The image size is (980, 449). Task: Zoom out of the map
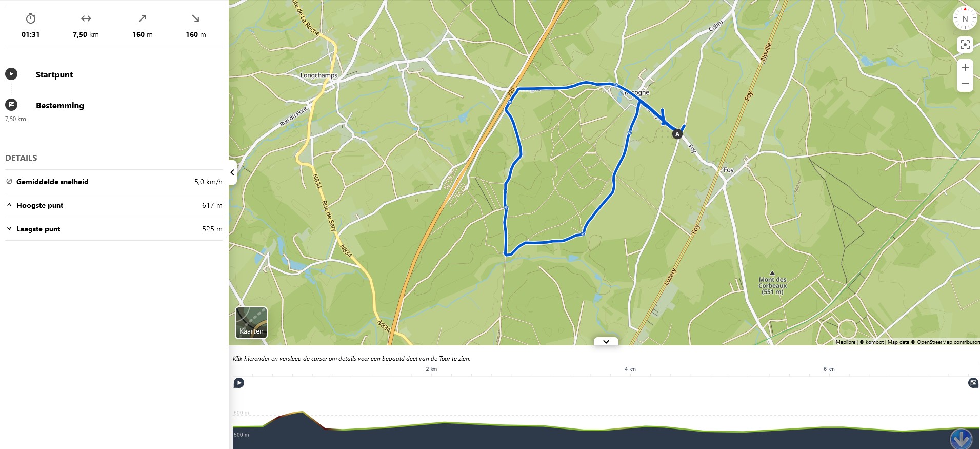click(x=965, y=84)
